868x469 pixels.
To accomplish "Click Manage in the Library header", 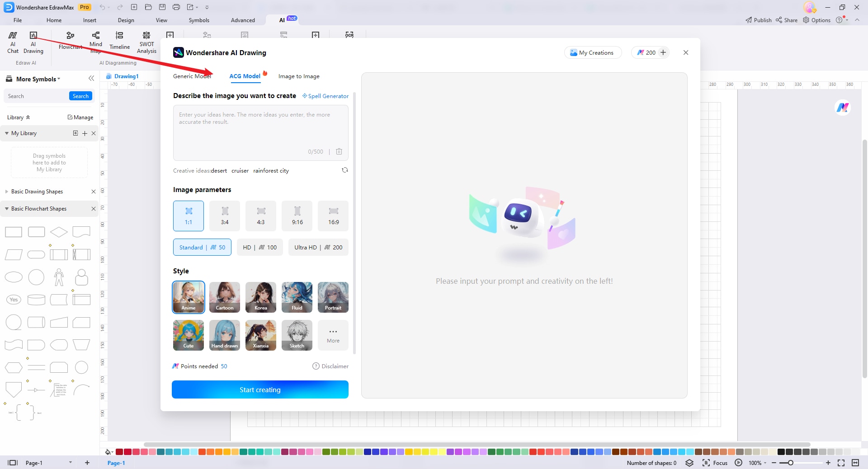I will (x=80, y=117).
